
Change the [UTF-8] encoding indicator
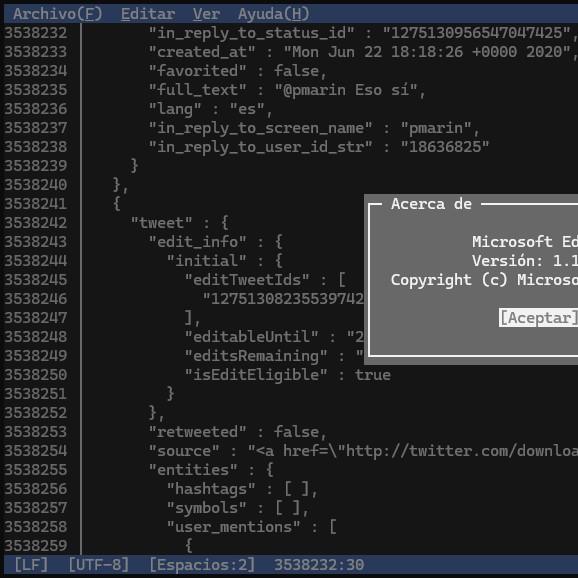[99, 565]
